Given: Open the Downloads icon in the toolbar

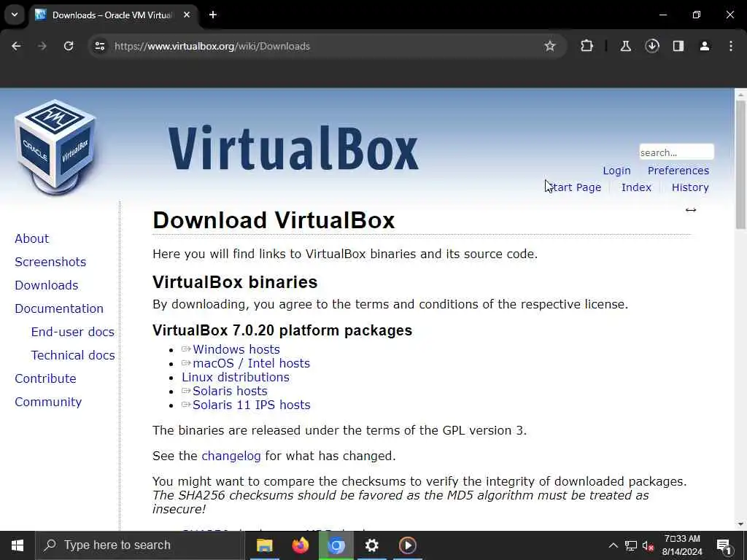Looking at the screenshot, I should point(652,46).
